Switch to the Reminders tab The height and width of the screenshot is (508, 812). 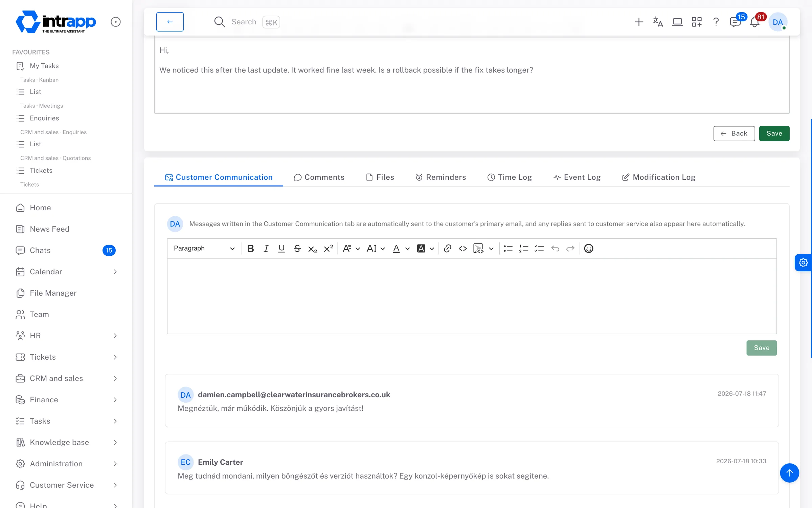(x=441, y=177)
